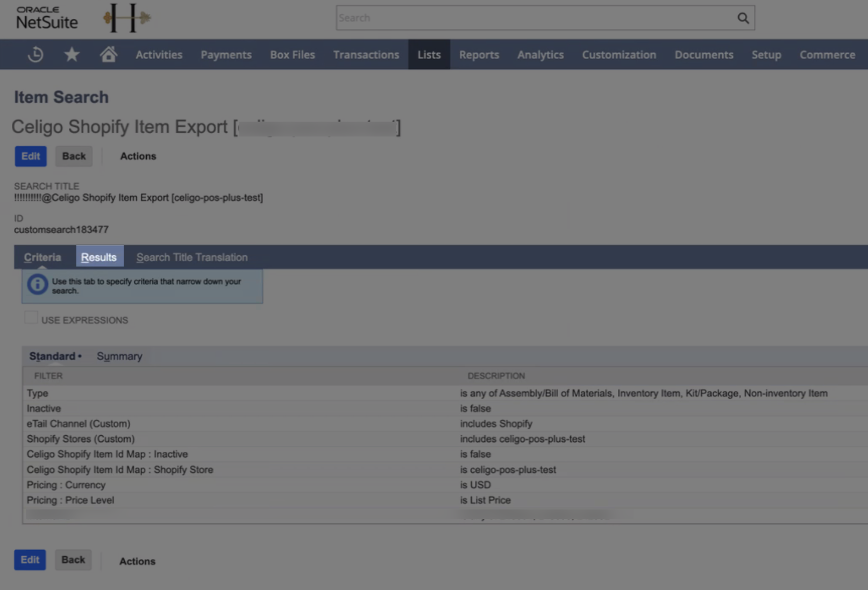Open the Customization menu
This screenshot has width=868, height=590.
[x=619, y=55]
